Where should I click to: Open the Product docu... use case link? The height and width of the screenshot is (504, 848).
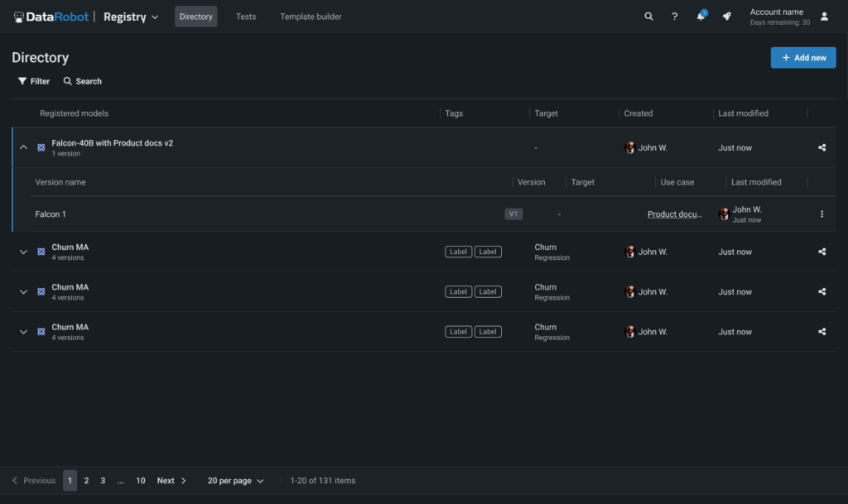pyautogui.click(x=675, y=214)
